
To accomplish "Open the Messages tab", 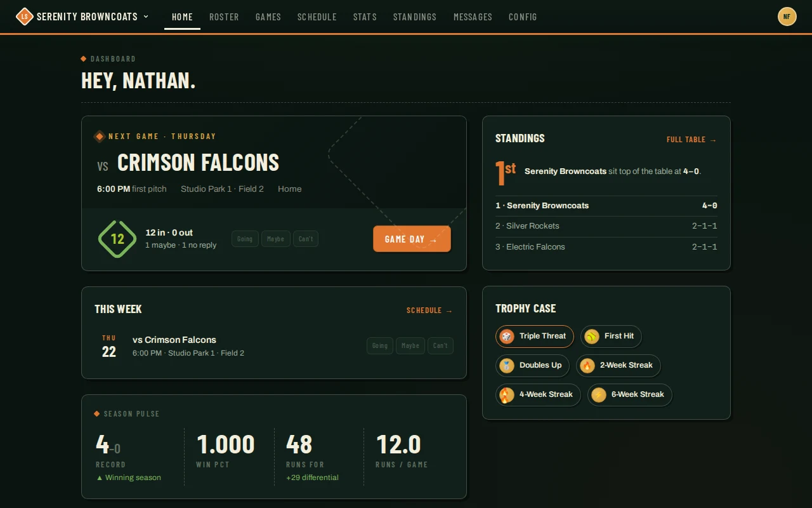I will tap(473, 17).
